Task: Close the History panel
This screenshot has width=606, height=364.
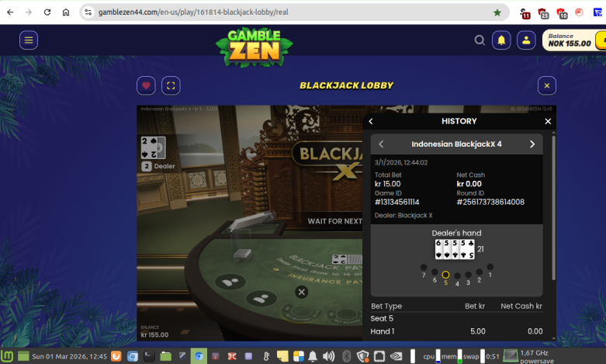Action: click(x=548, y=121)
